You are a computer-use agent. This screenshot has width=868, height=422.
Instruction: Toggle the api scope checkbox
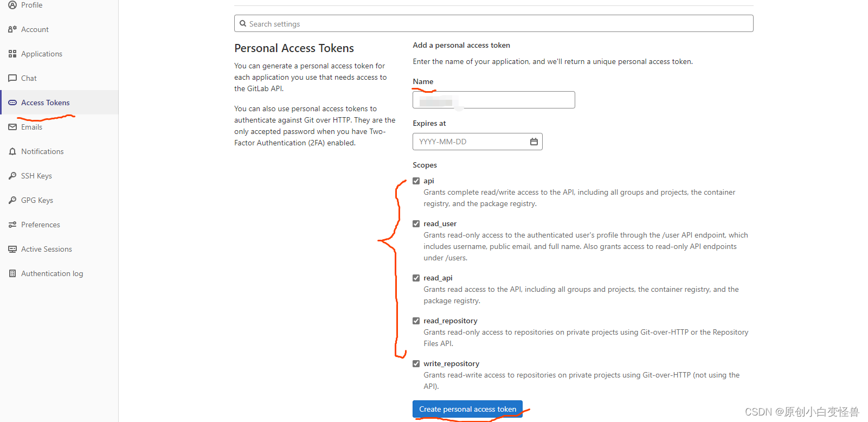pos(416,181)
